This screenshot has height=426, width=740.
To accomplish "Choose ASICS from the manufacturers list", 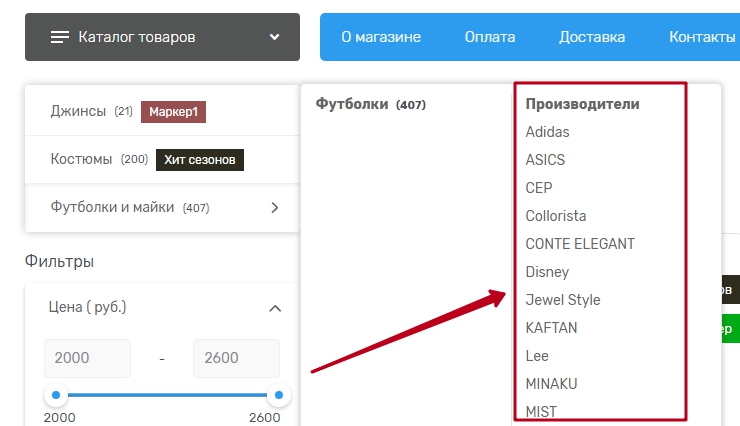I will tap(545, 160).
